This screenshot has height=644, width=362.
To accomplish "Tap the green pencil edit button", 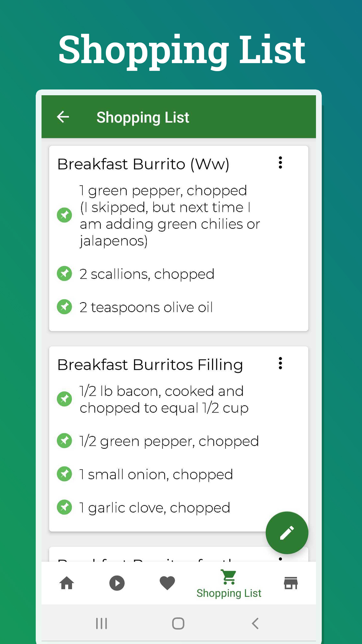I will coord(287,533).
